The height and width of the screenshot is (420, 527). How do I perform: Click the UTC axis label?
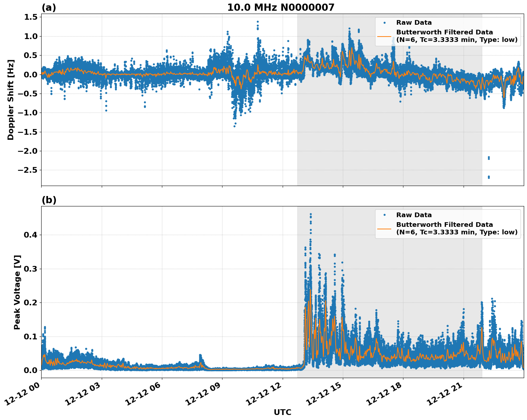pyautogui.click(x=283, y=412)
